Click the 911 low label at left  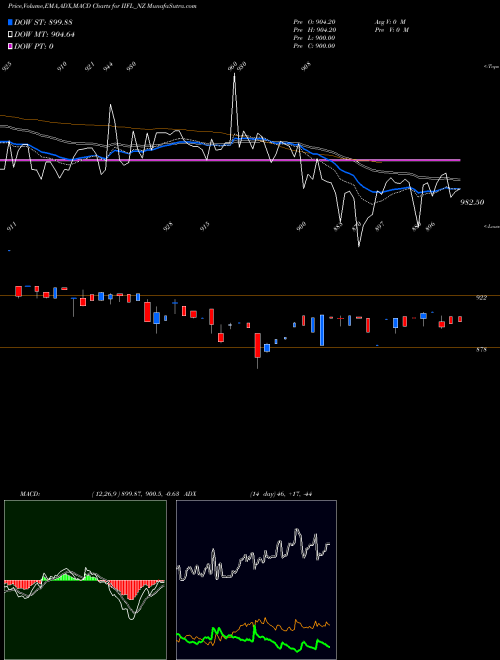click(12, 228)
